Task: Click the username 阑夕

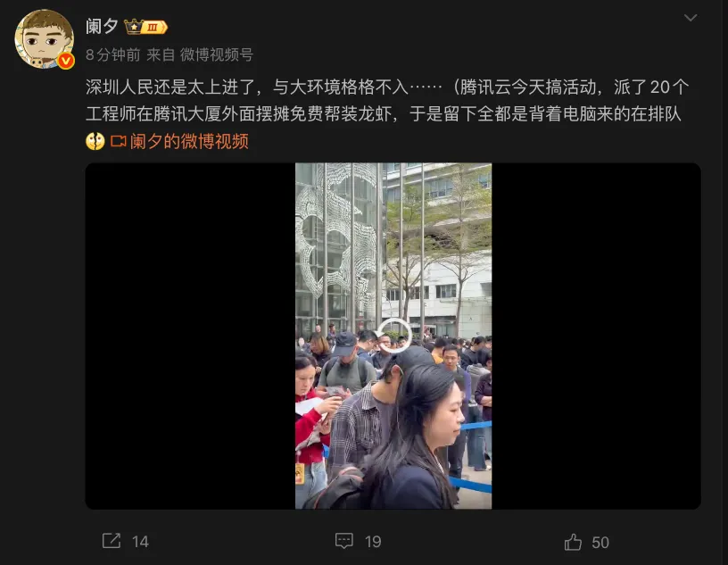Action: [101, 27]
